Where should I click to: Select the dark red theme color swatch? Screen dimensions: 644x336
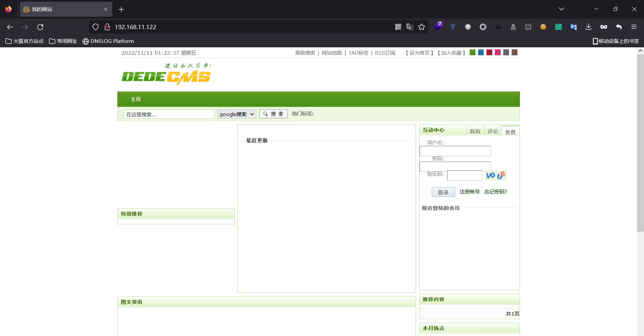coord(489,52)
